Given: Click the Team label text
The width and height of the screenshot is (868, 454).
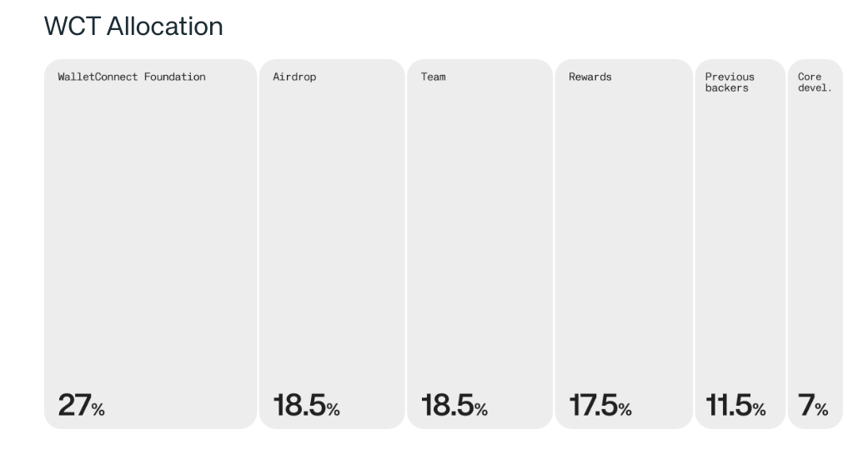Looking at the screenshot, I should tap(433, 77).
